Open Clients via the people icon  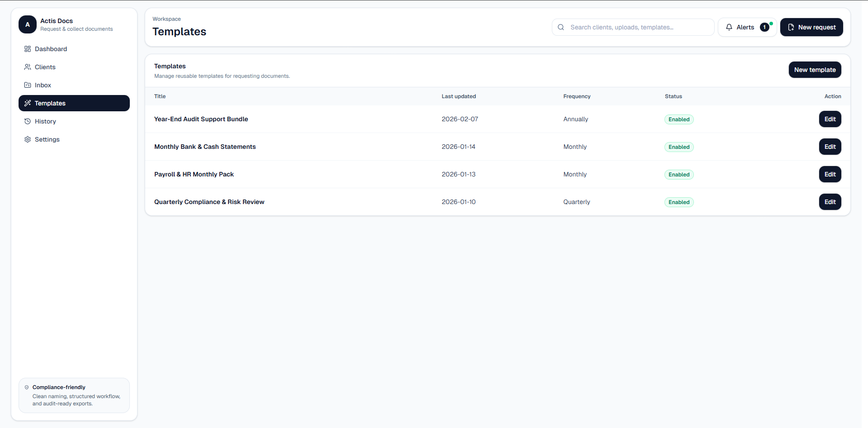point(28,67)
